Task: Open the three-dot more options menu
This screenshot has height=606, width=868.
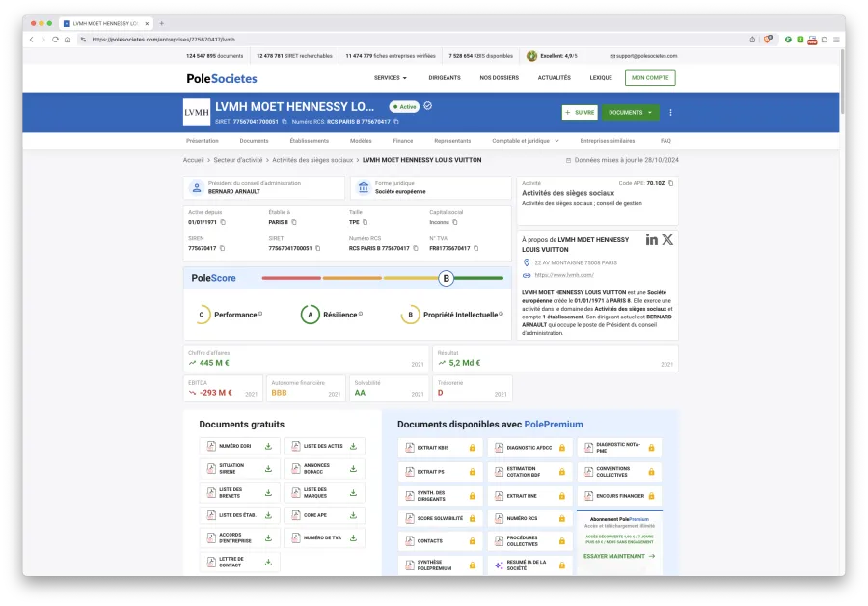Action: pyautogui.click(x=670, y=113)
